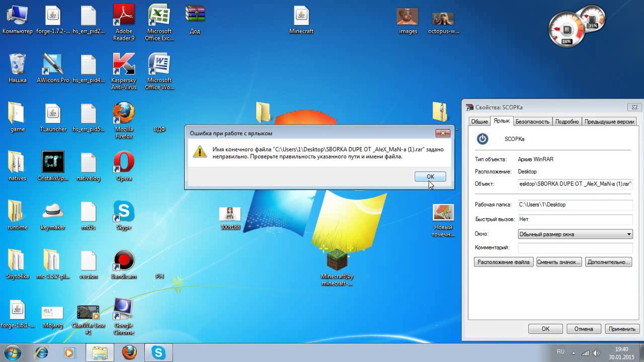Click the Комментарий input field

pos(575,248)
